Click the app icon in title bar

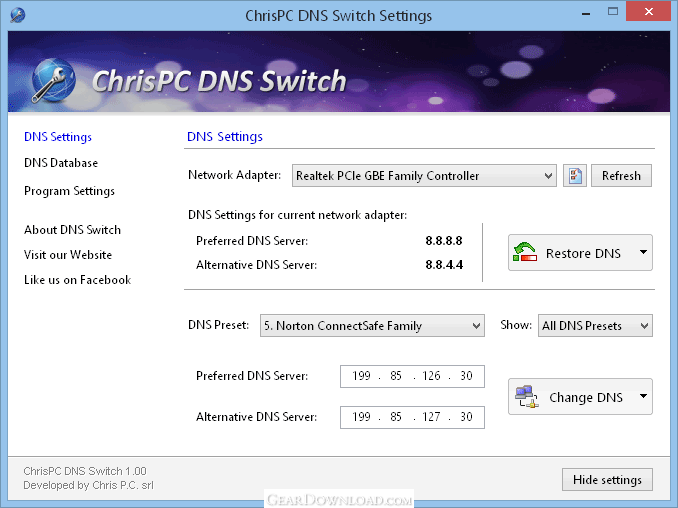(x=18, y=15)
